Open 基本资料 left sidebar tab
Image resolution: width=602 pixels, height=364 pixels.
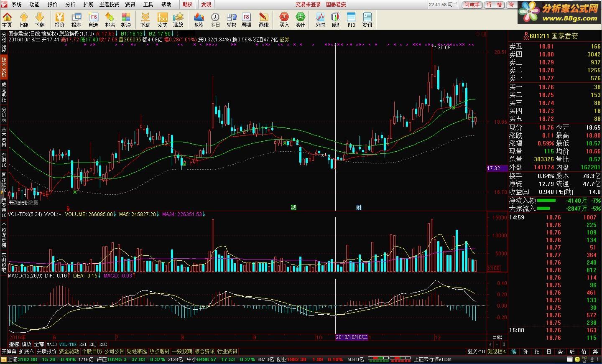pyautogui.click(x=4, y=137)
